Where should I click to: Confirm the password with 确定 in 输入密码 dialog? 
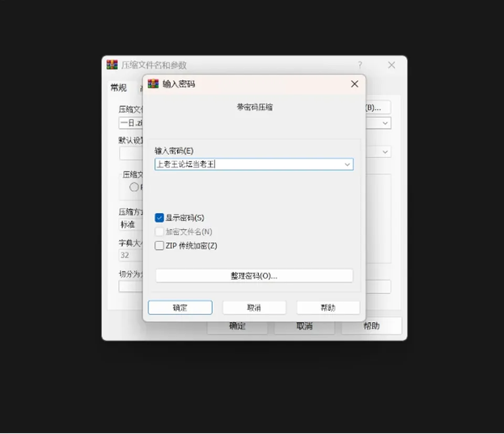tap(180, 308)
